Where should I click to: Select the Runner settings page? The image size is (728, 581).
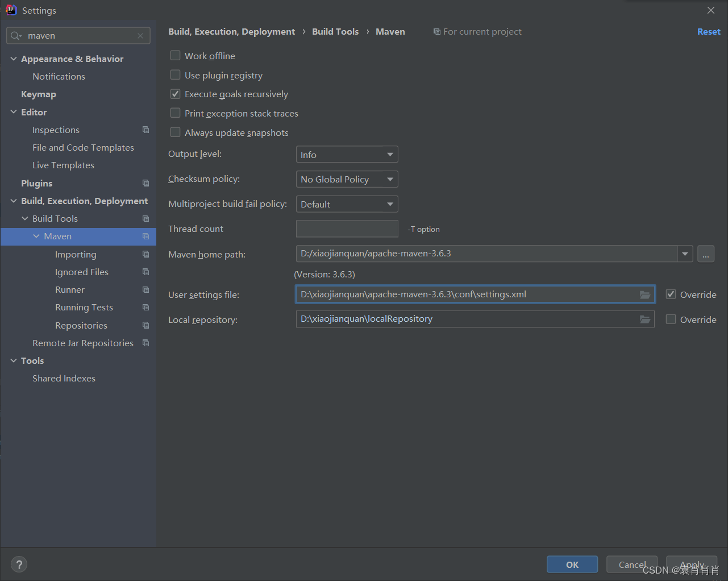(x=69, y=289)
